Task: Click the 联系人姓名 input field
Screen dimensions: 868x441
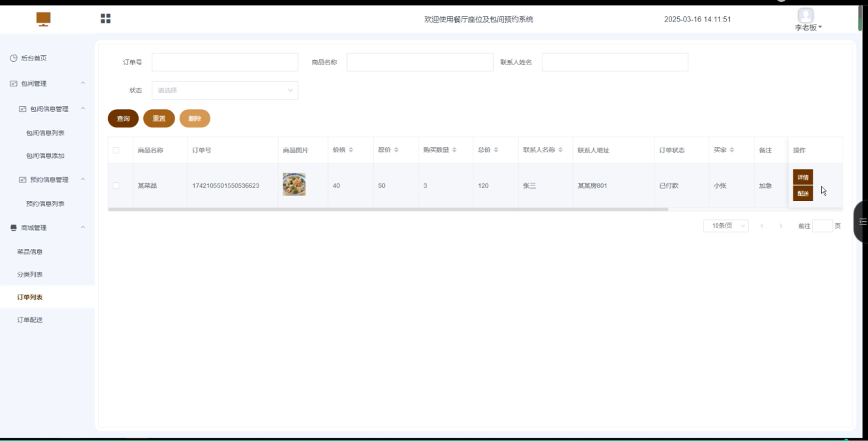Action: (x=615, y=62)
